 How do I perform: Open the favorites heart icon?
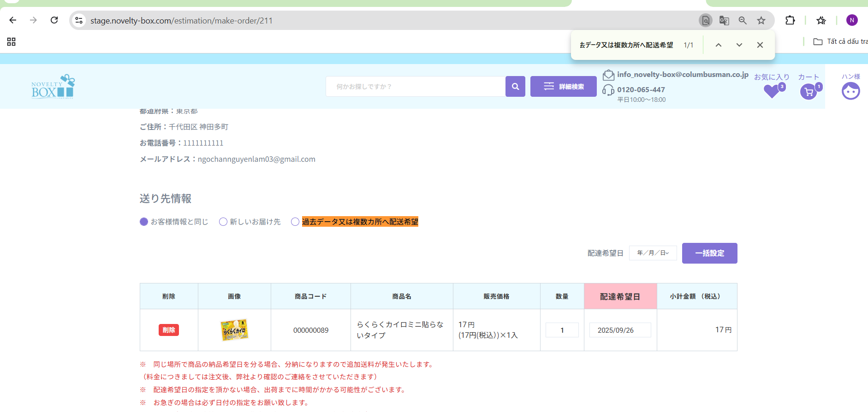(x=772, y=91)
